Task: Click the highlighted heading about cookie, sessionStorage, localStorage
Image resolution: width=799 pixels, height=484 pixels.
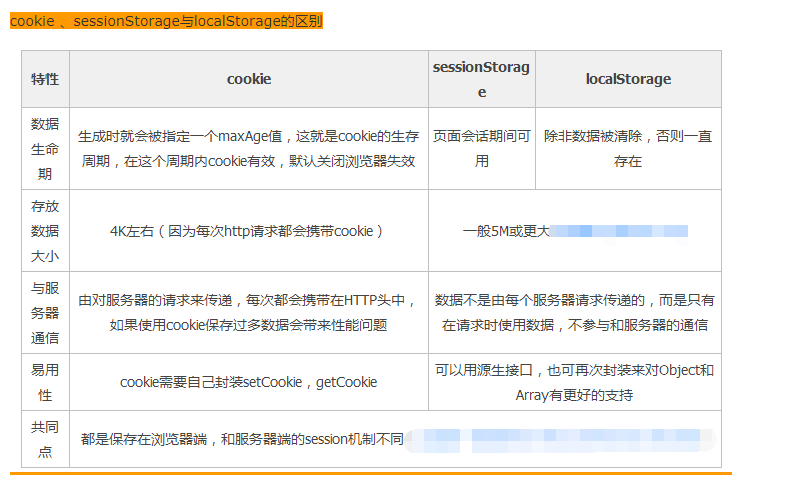Action: pos(166,21)
